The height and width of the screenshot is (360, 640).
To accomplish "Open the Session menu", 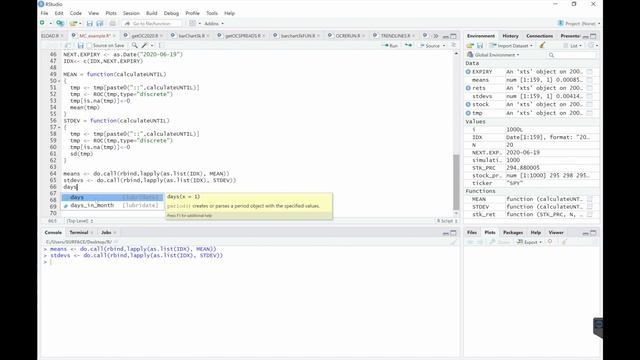I will (131, 13).
